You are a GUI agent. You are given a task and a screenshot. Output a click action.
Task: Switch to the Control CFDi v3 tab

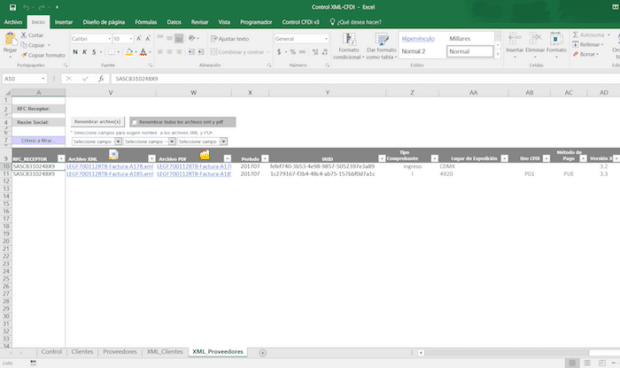[x=301, y=22]
